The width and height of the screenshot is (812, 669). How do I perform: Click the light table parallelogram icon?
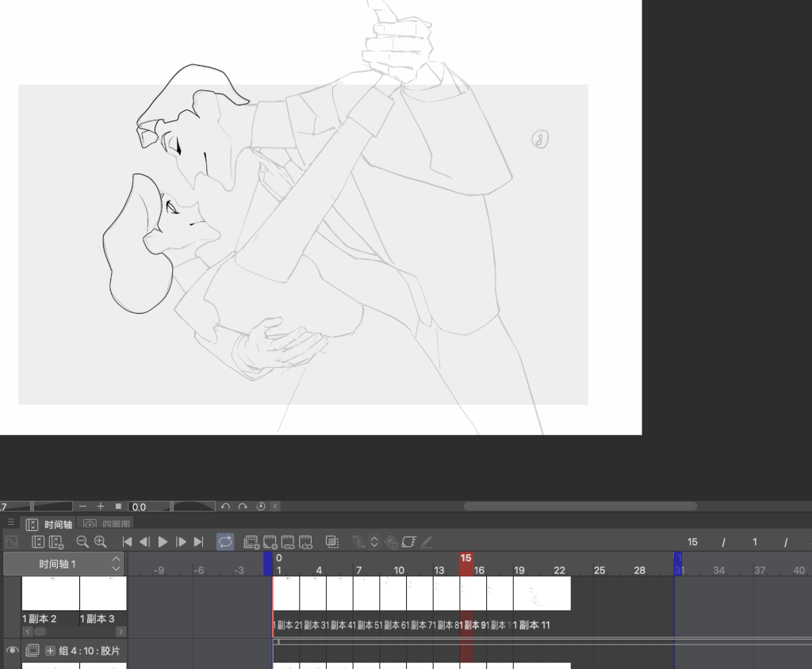pyautogui.click(x=409, y=542)
